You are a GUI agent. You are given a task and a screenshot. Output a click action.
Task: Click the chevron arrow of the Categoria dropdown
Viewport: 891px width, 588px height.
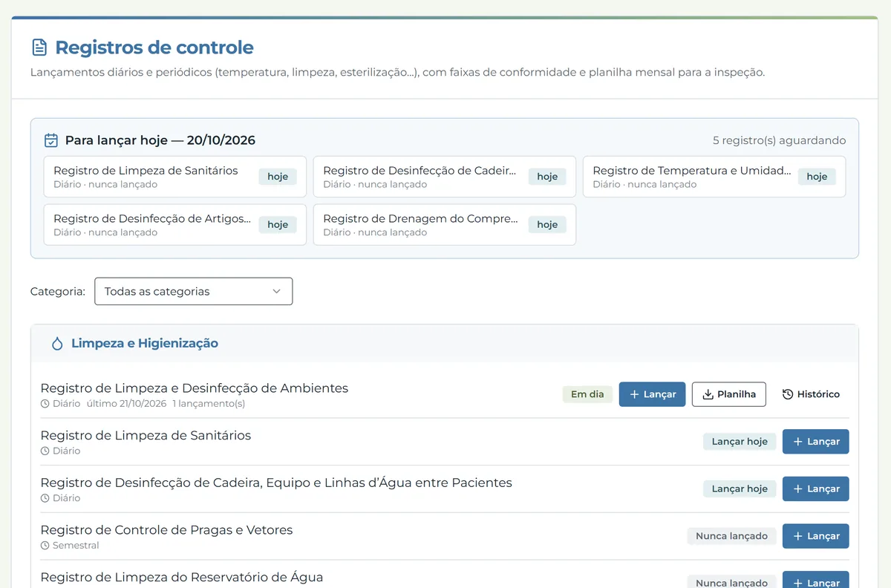point(277,291)
